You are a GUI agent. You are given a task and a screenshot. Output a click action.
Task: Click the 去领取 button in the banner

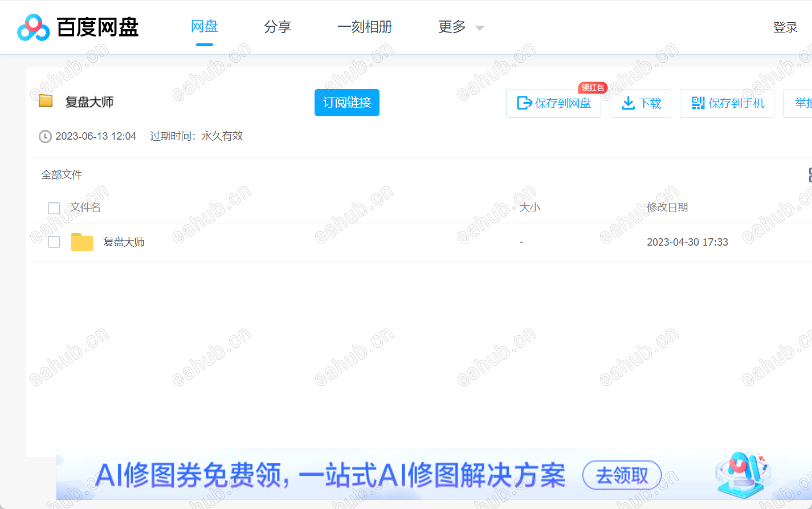(622, 475)
